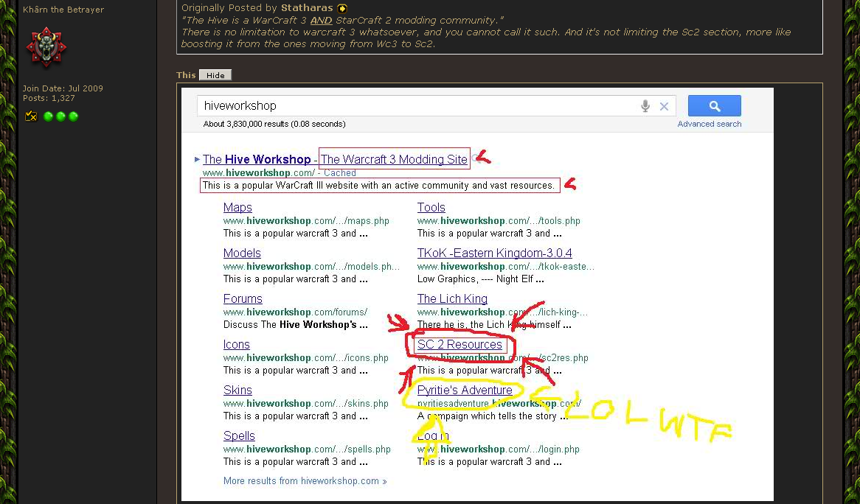Viewport: 860px width, 504px height.
Task: Open the Icons sitelink
Action: pos(237,345)
